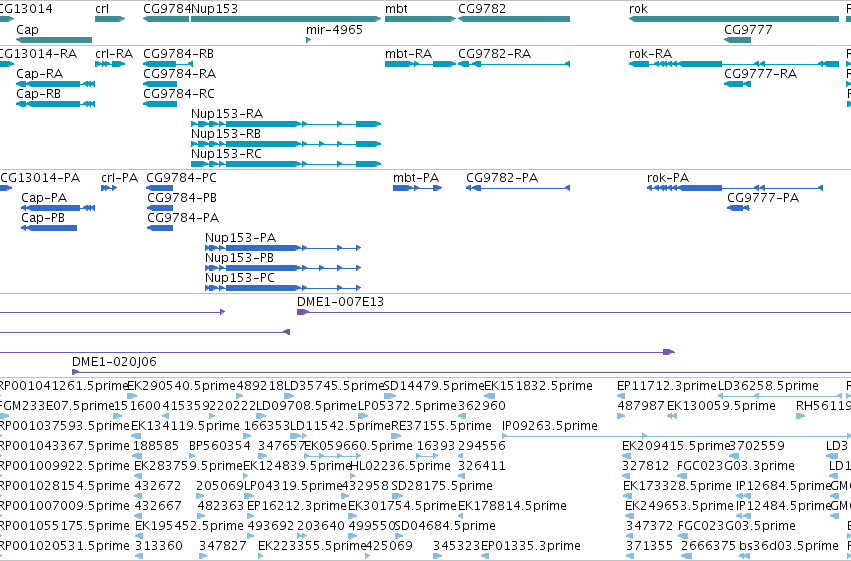851x561 pixels.
Task: Click EST SD28175.5prime
Action: click(x=442, y=486)
